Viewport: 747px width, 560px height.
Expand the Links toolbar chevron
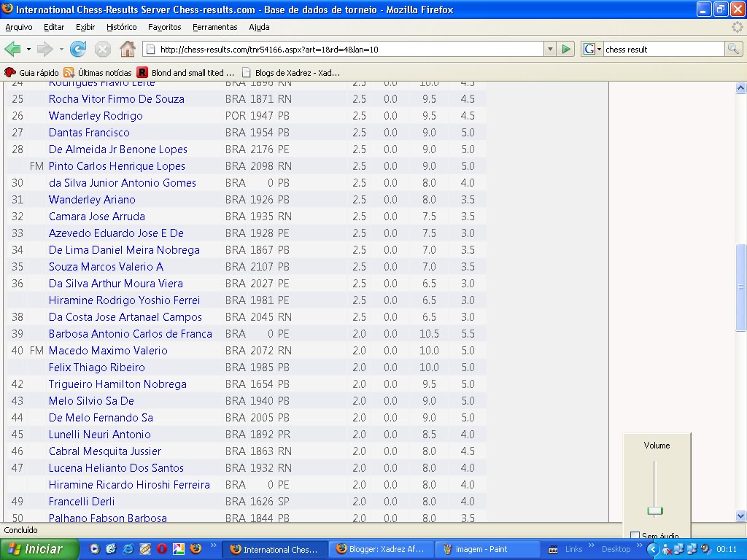click(591, 545)
